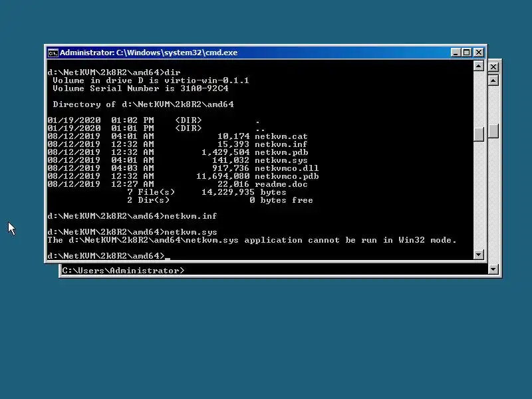Click the 'Volume Serial Number is 31A0-92C4' line
Image resolution: width=532 pixels, height=399 pixels.
(x=140, y=88)
